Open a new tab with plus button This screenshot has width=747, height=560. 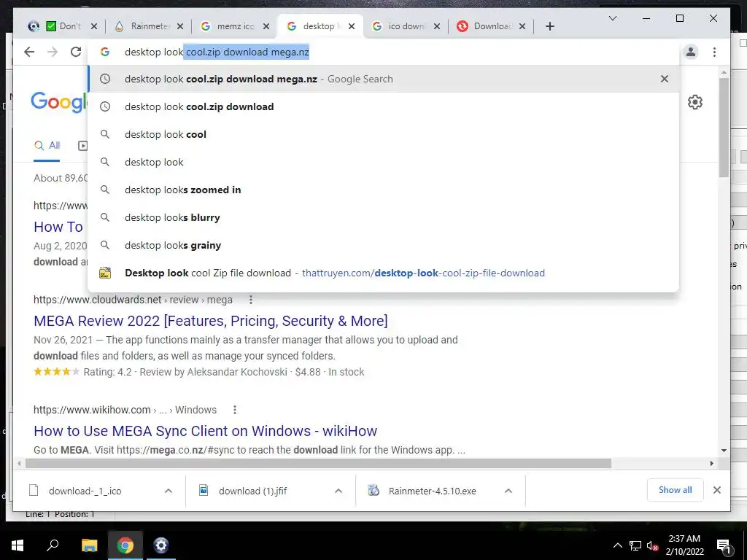click(550, 26)
